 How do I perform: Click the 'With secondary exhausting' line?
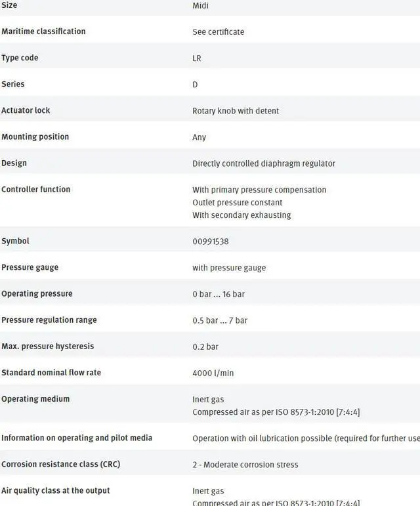241,215
